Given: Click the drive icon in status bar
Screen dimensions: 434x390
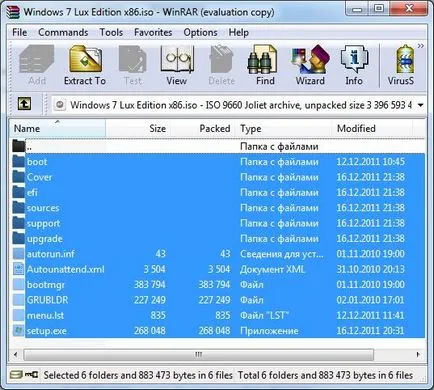Looking at the screenshot, I should [16, 375].
